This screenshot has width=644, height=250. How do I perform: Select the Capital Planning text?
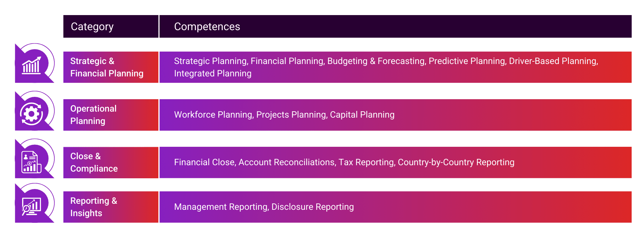[362, 115]
